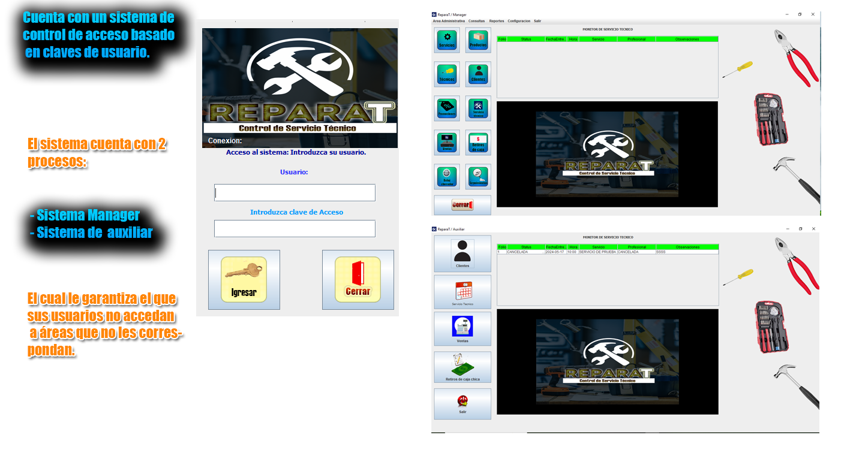Open the Area Administrativa menu
The width and height of the screenshot is (868, 450).
click(x=449, y=21)
